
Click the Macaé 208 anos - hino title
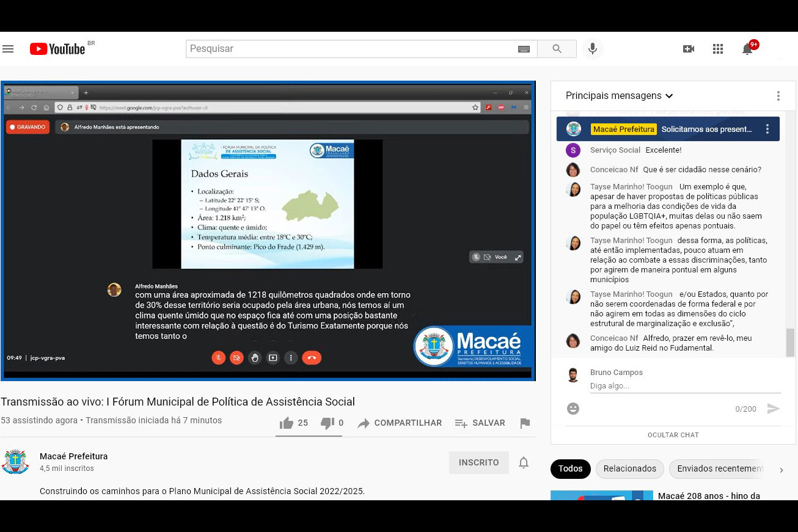[709, 496]
